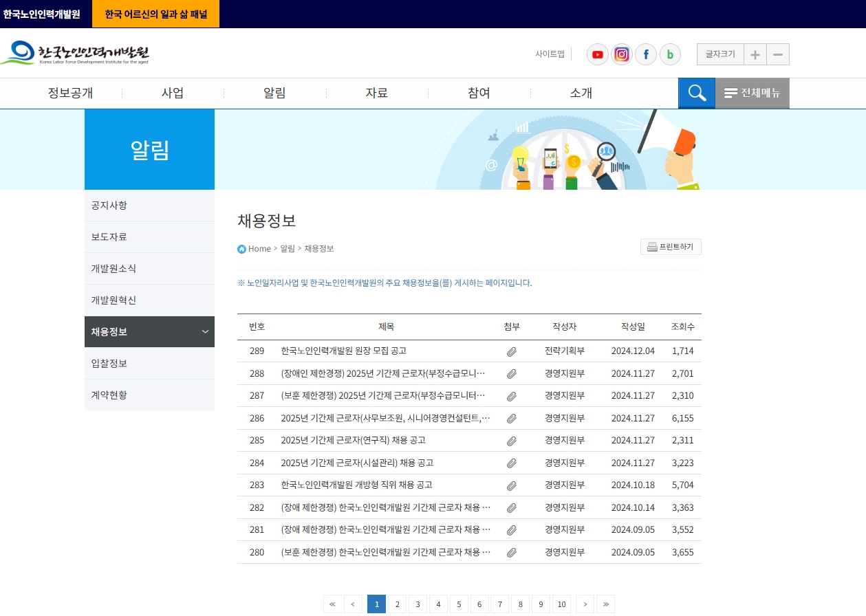Go to next page arrow
The width and height of the screenshot is (866, 616).
click(x=585, y=604)
